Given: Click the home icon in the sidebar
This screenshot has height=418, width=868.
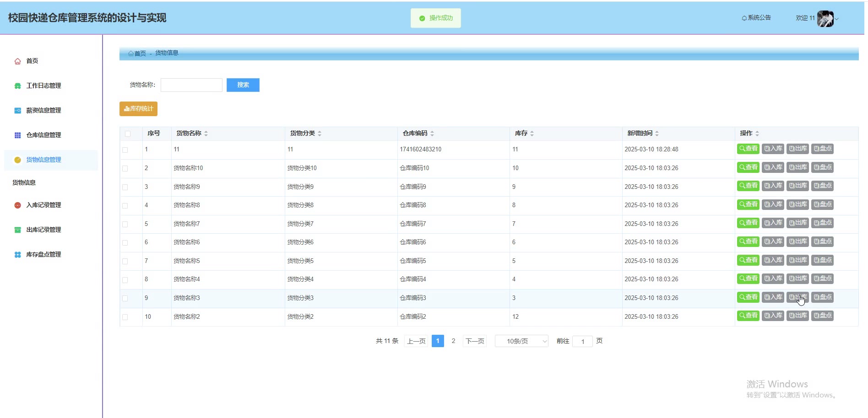Looking at the screenshot, I should click(17, 61).
